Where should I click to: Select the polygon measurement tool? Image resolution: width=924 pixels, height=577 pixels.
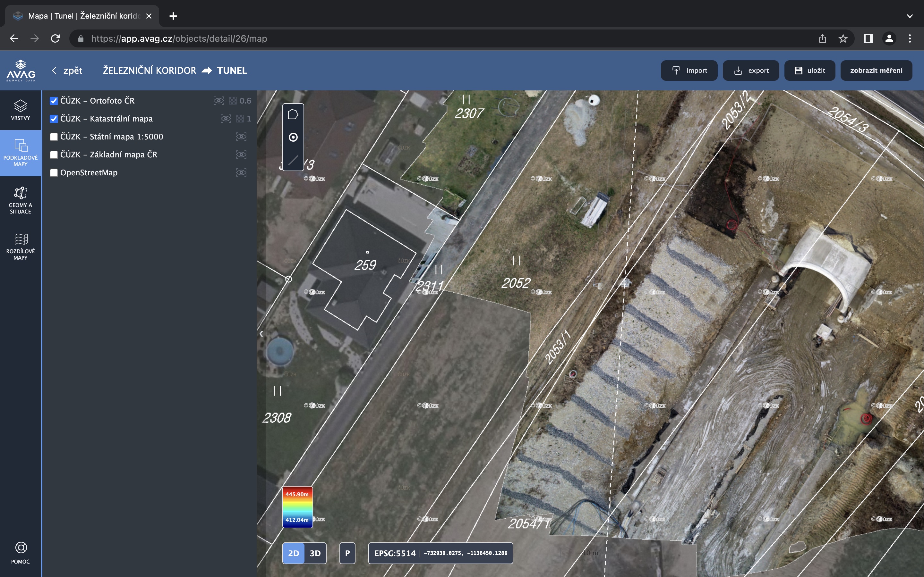click(293, 114)
